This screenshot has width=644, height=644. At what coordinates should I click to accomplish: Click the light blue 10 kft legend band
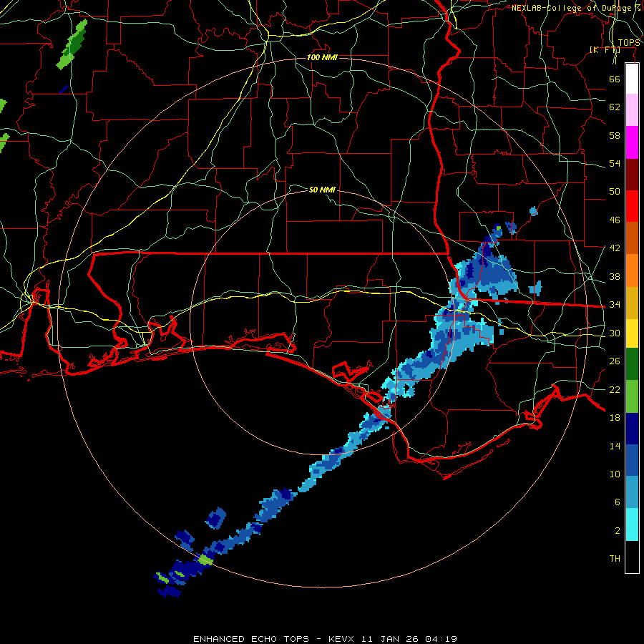pyautogui.click(x=632, y=492)
